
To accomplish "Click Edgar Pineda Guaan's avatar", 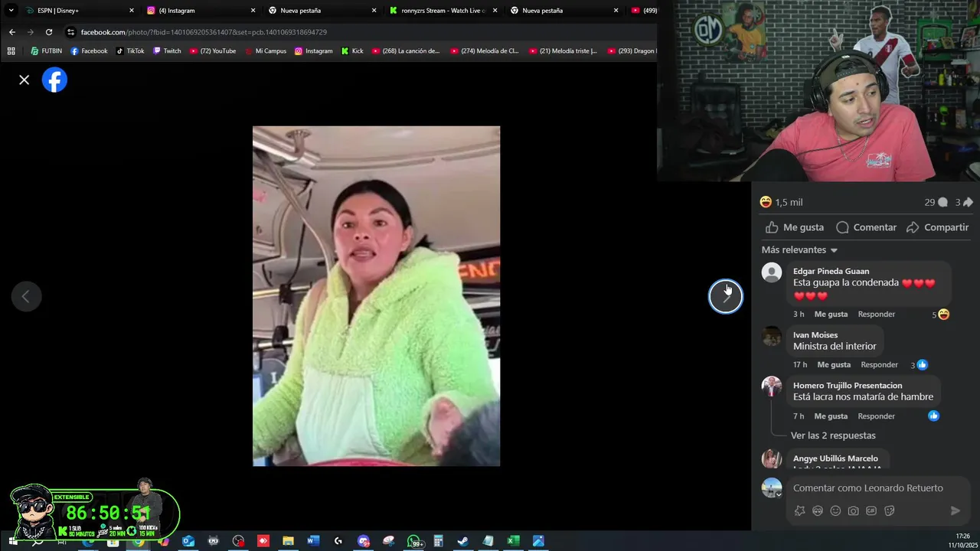I will [x=772, y=272].
